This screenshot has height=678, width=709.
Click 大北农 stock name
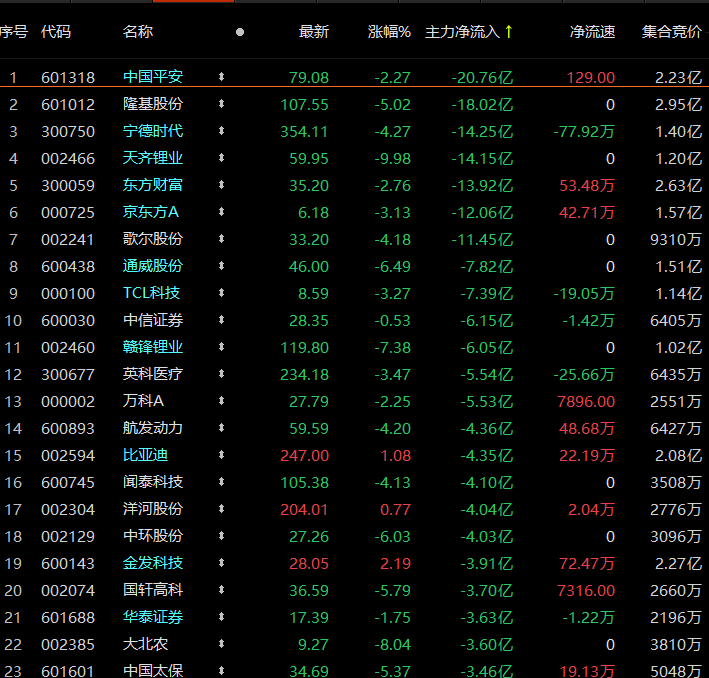pos(145,644)
